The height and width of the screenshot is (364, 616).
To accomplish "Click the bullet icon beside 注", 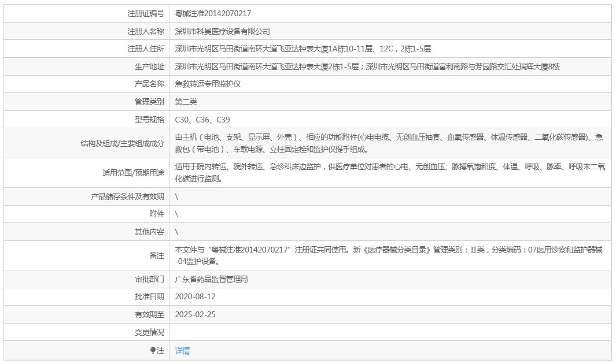I will [x=153, y=350].
